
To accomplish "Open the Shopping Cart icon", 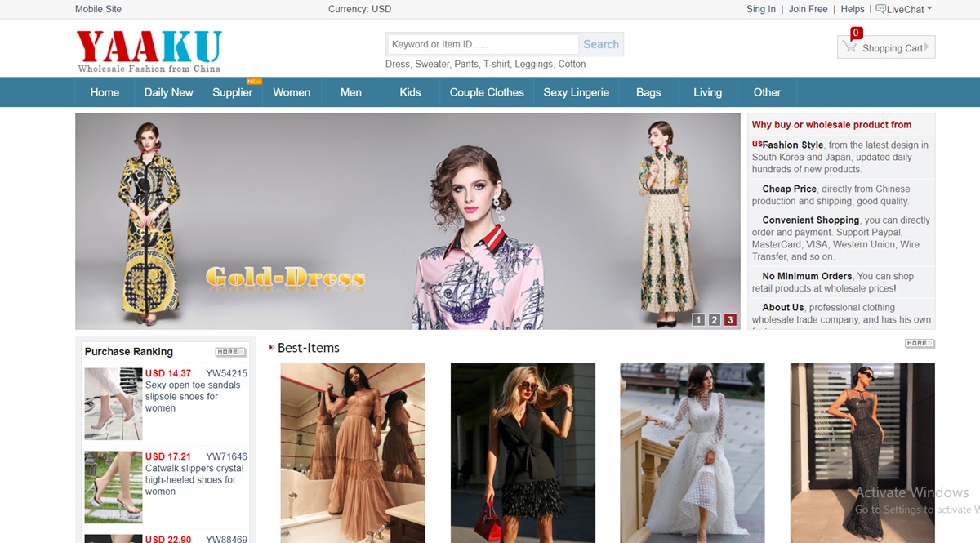I will 851,47.
